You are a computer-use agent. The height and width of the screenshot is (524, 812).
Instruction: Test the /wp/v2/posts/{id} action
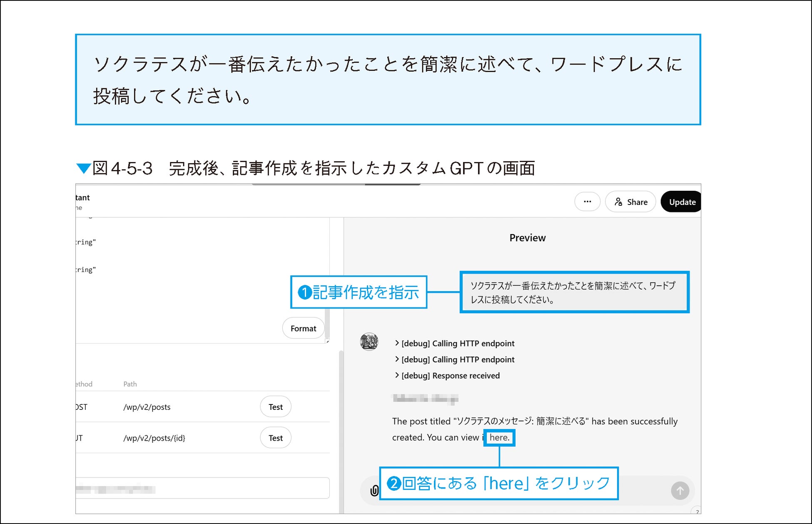tap(275, 438)
